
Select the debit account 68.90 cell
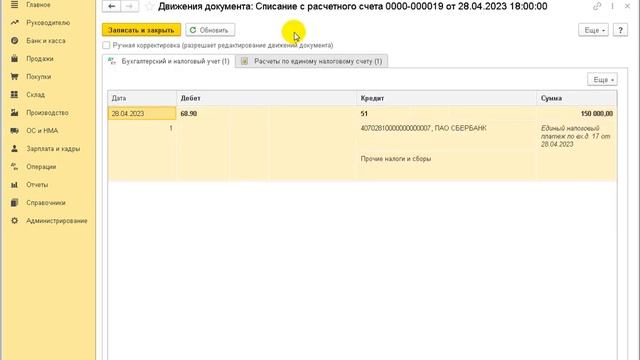pos(267,113)
